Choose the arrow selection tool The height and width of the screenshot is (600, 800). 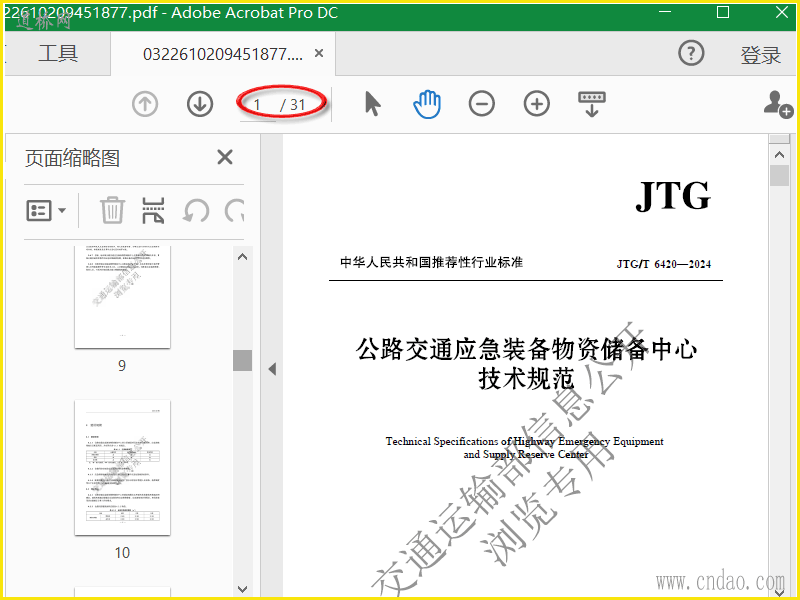click(x=373, y=104)
